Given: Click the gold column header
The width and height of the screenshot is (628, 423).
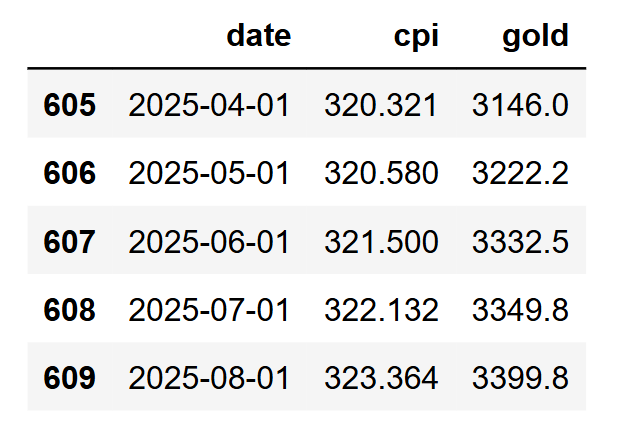Looking at the screenshot, I should [536, 37].
